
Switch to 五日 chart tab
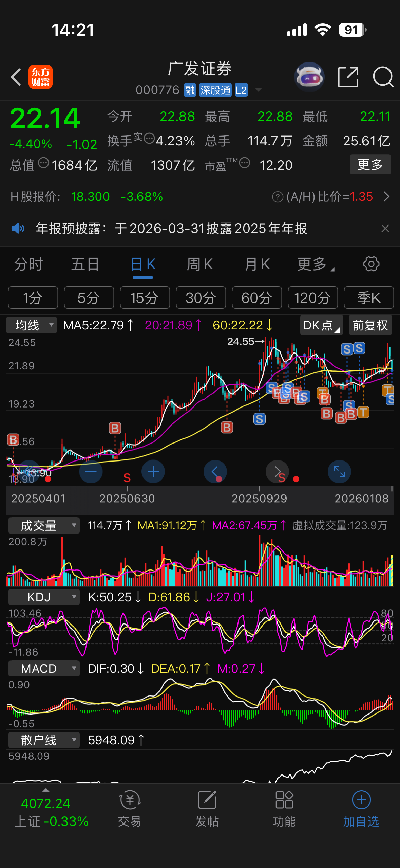click(x=85, y=264)
